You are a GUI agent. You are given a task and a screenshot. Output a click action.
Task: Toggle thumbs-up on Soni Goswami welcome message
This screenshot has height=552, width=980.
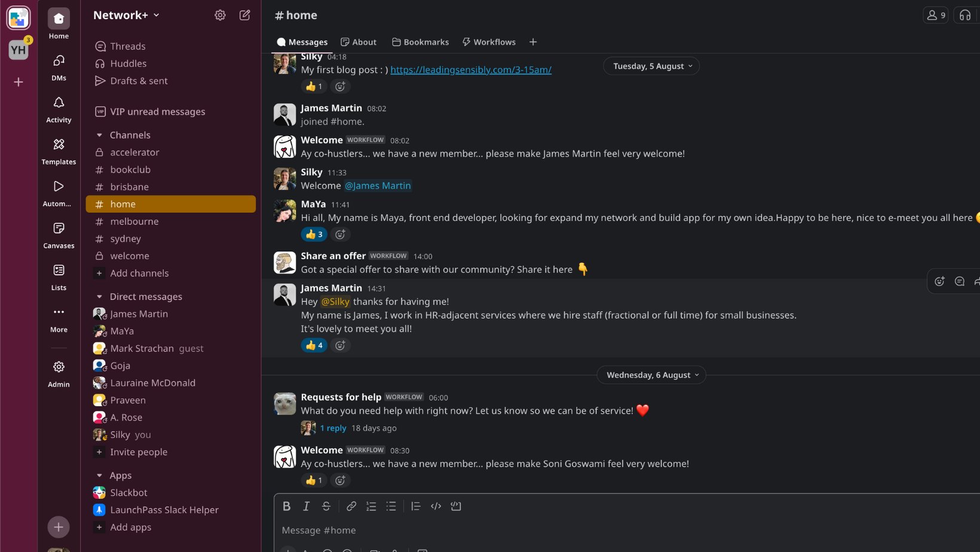coord(314,480)
